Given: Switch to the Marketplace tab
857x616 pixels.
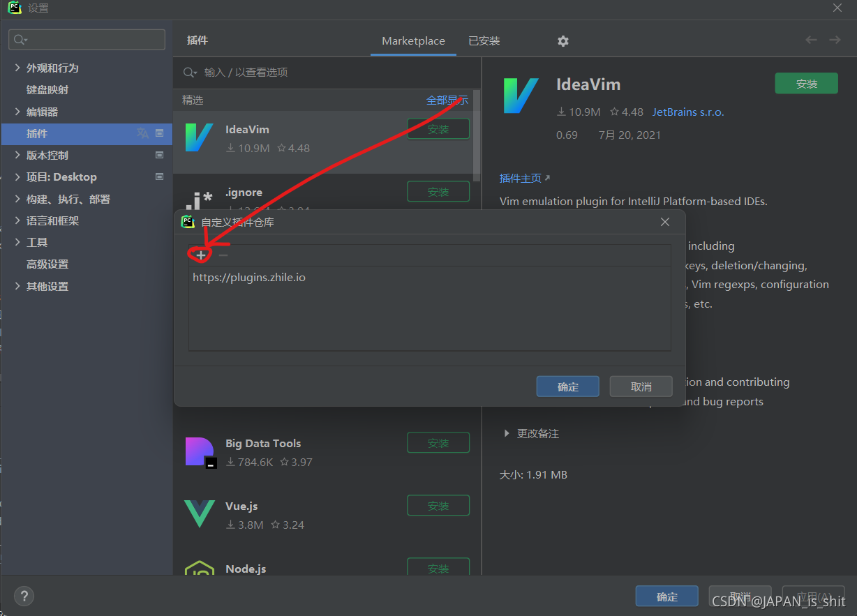Looking at the screenshot, I should [413, 41].
